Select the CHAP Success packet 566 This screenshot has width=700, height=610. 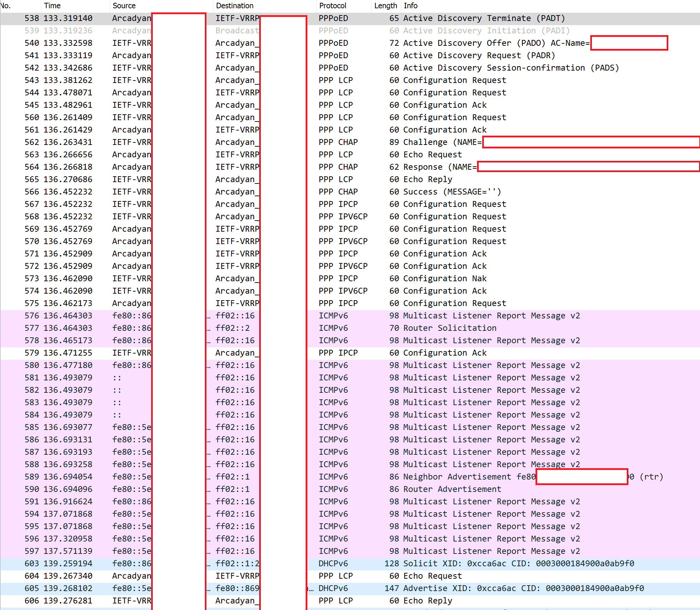coord(344,192)
